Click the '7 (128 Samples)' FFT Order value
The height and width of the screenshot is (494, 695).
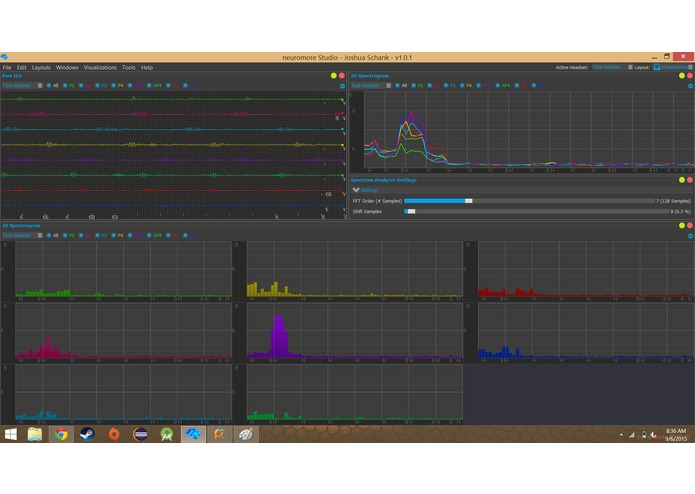pos(673,201)
